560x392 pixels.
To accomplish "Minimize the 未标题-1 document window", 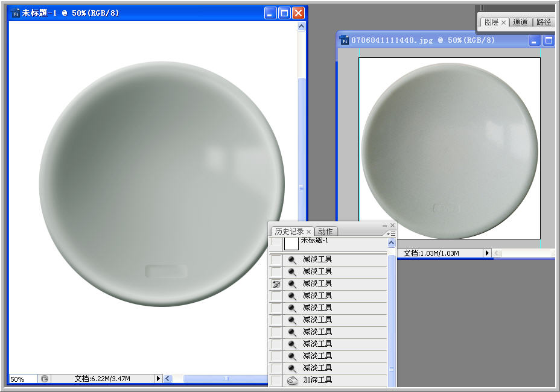I will click(270, 13).
